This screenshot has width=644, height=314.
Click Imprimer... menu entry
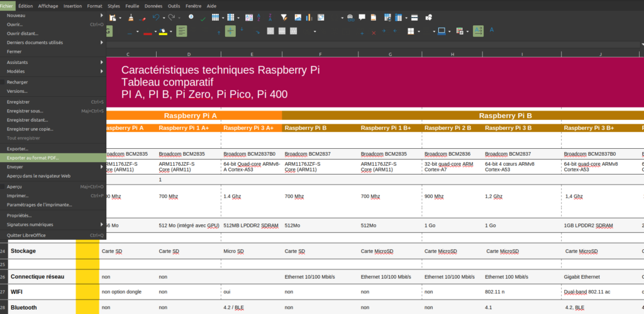[x=53, y=195]
